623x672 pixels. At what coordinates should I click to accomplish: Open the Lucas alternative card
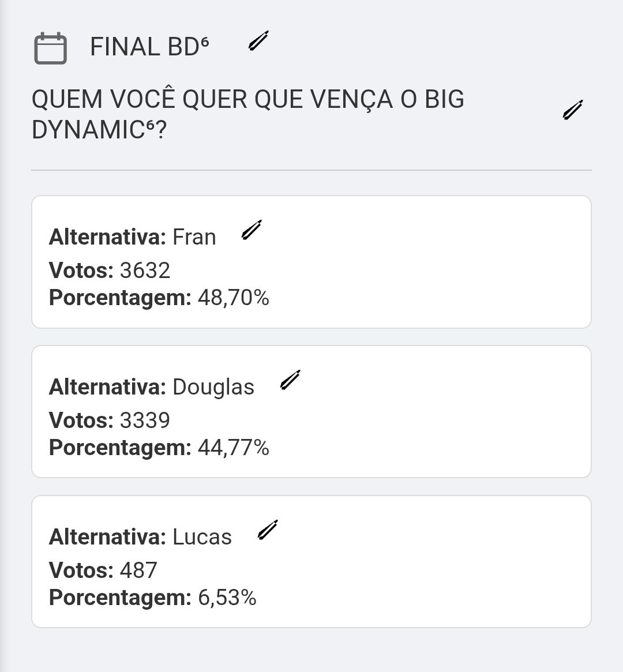point(311,561)
